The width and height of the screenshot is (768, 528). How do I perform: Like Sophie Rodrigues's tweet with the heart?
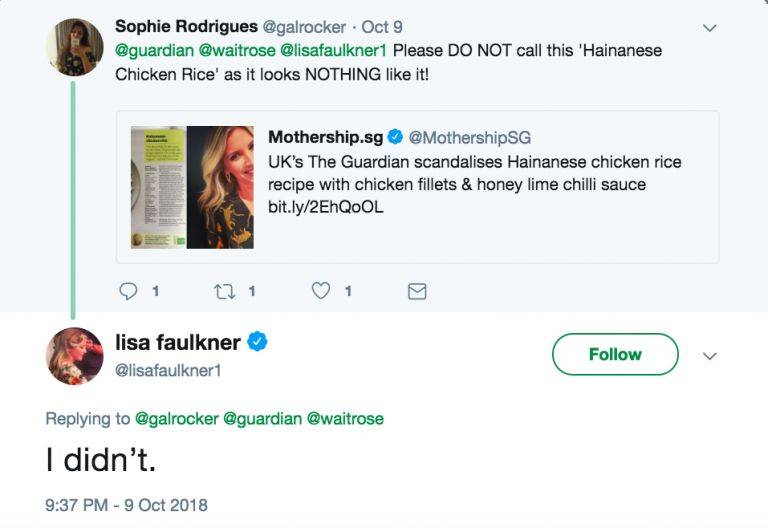click(x=321, y=291)
